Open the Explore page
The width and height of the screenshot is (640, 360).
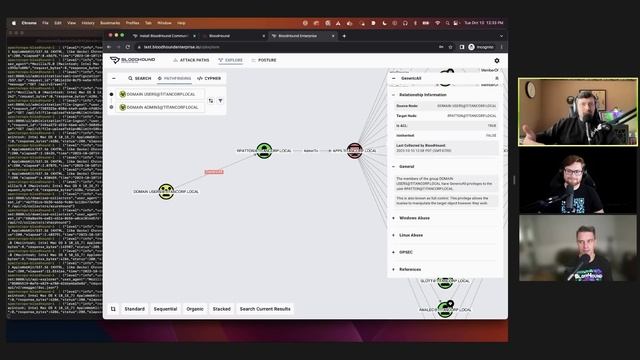[231, 60]
